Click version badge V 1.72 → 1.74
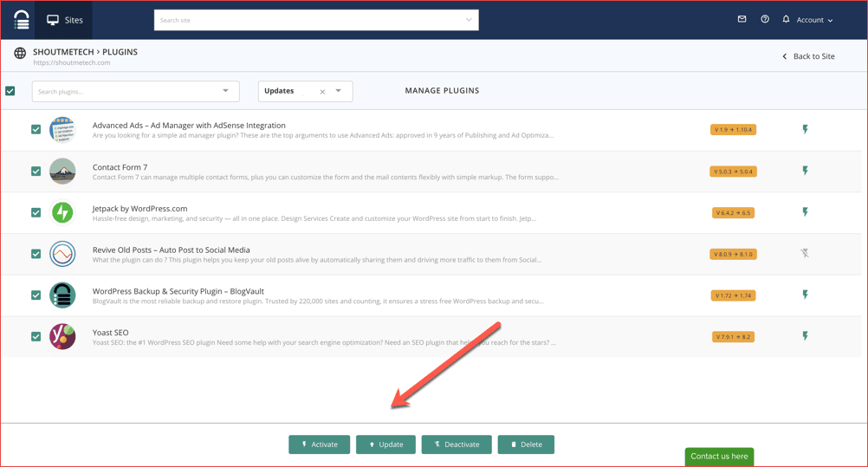 pos(733,295)
